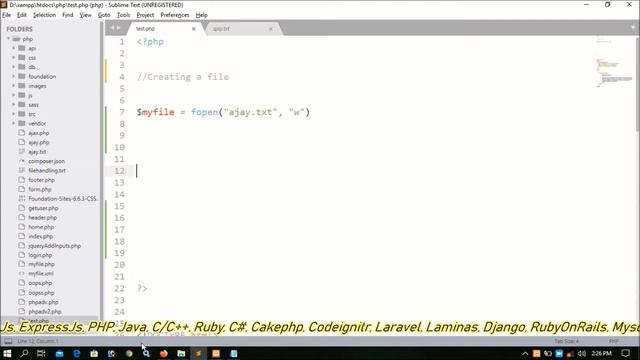
Task: Open myfile.php in the sidebar
Action: 42,264
